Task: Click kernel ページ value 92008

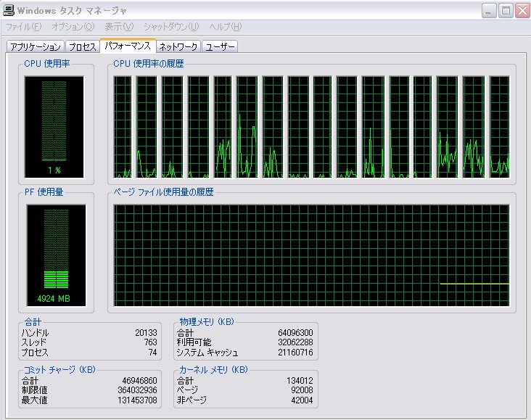Action: (302, 390)
